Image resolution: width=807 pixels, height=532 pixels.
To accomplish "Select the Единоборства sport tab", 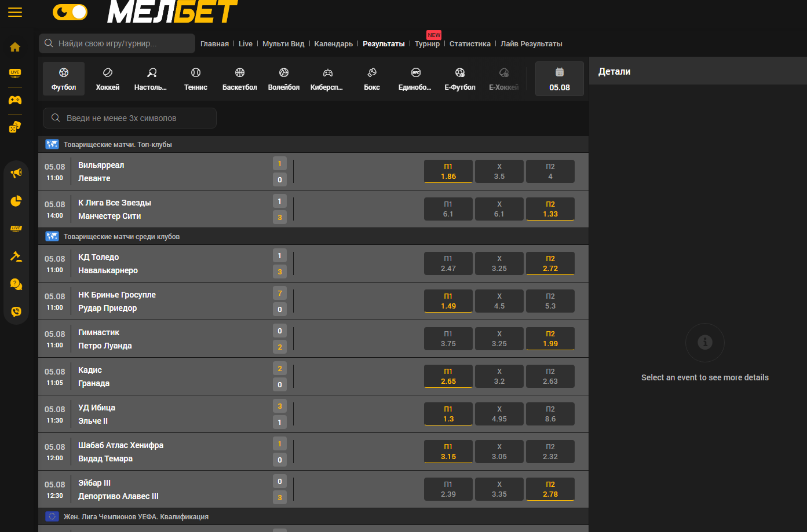I will [416, 79].
